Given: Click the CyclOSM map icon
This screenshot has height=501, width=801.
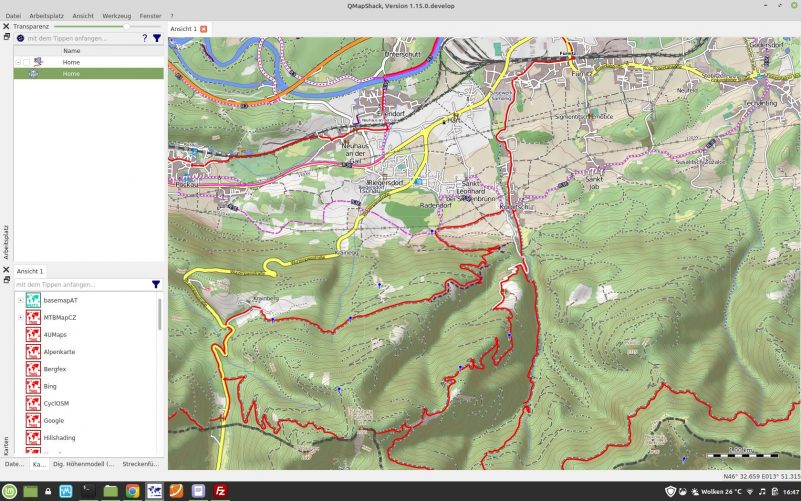Looking at the screenshot, I should (33, 403).
